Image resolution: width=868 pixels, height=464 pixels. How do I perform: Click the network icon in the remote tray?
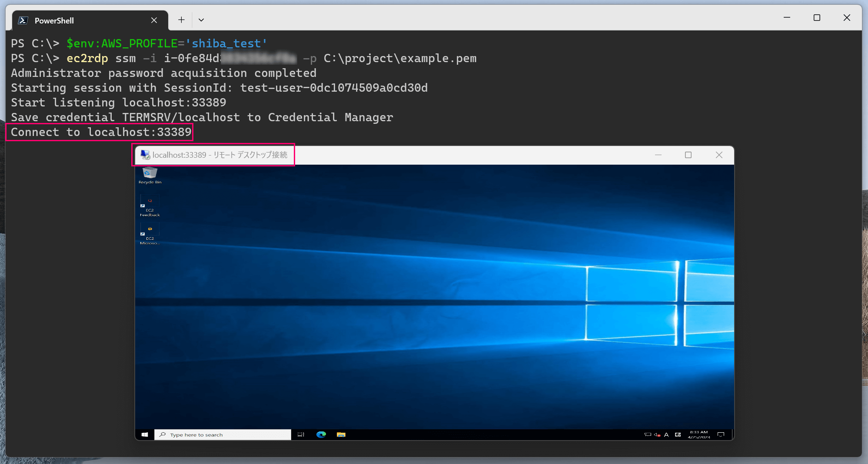coord(648,434)
